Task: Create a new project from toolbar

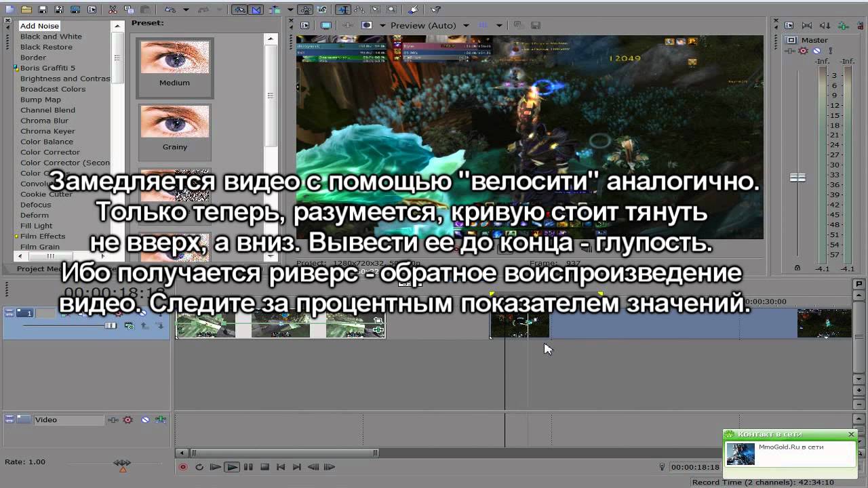Action: pos(9,9)
